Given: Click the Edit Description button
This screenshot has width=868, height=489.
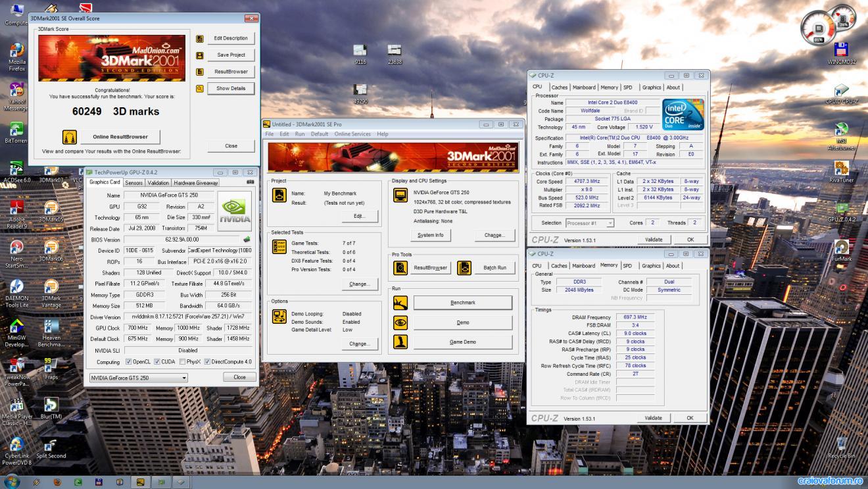Looking at the screenshot, I should (231, 38).
